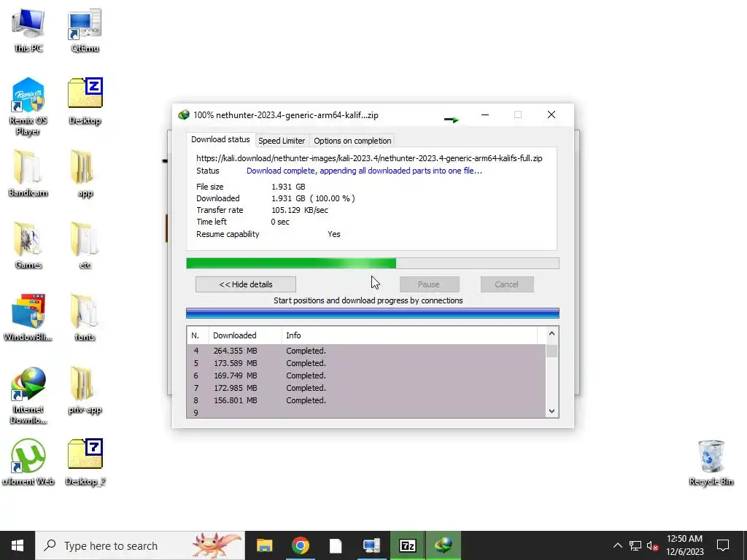
Task: Select the fonts folder
Action: tap(85, 318)
